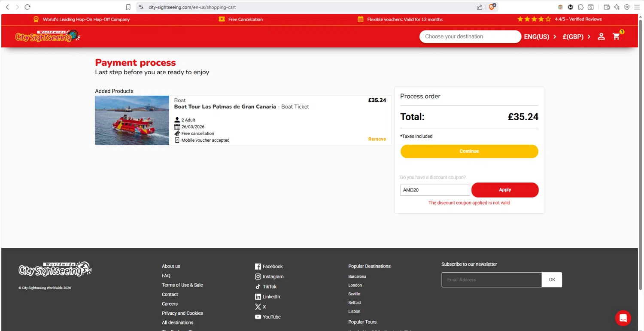Click the £35.24 total amount
The width and height of the screenshot is (644, 331).
523,117
